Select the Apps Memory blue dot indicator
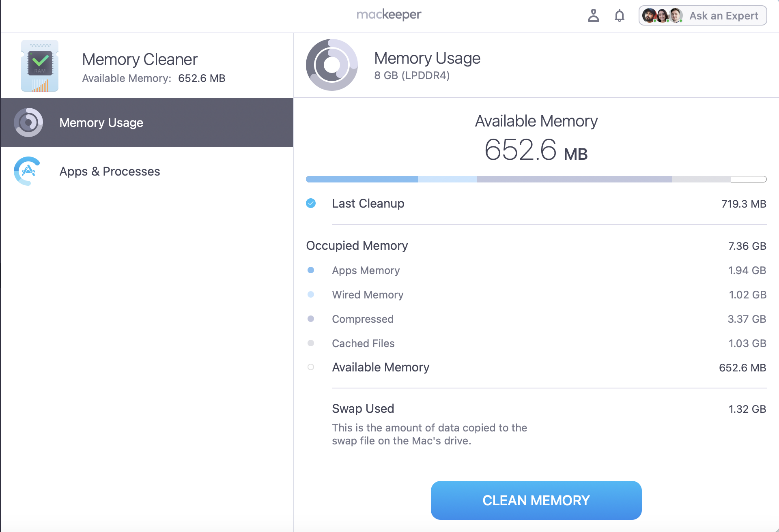 (311, 270)
